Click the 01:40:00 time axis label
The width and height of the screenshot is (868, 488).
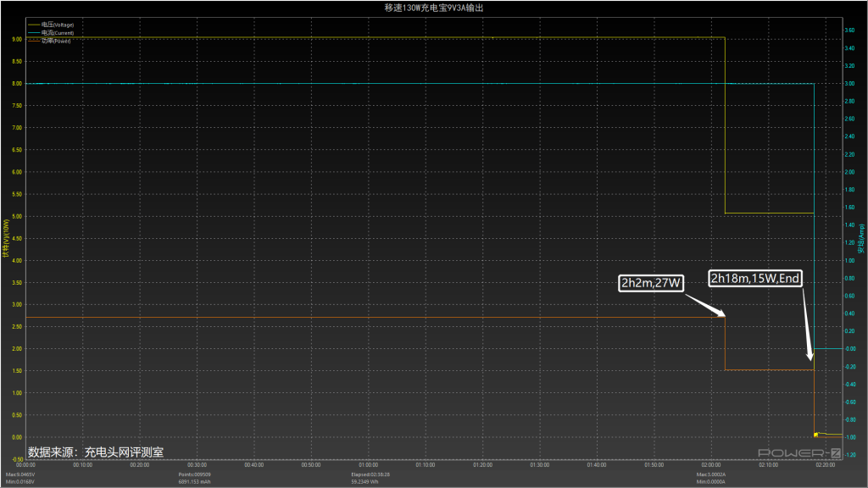597,465
